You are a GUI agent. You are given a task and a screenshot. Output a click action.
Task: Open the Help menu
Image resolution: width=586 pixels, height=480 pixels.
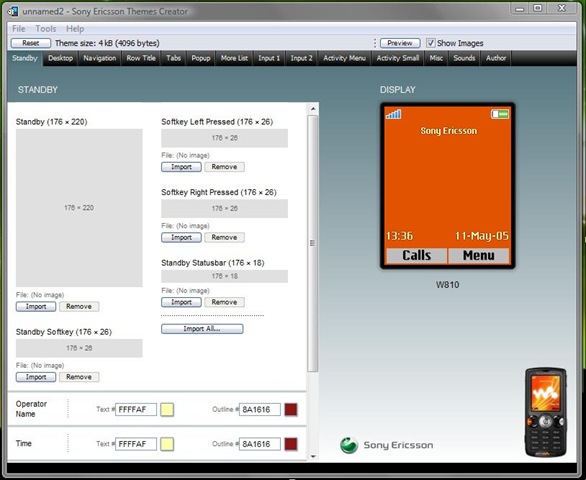click(x=75, y=29)
